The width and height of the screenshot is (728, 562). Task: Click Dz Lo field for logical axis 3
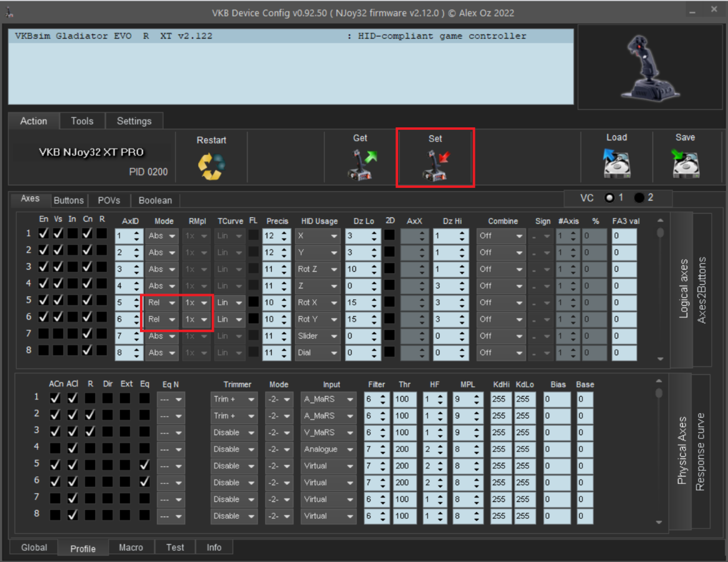[362, 269]
